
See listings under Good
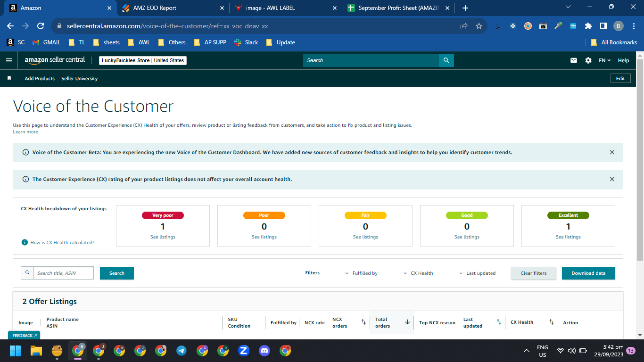[467, 237]
